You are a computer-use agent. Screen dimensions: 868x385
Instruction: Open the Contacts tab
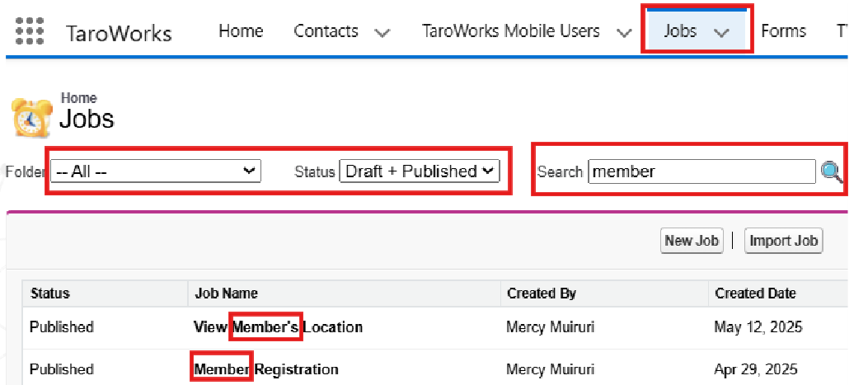(x=326, y=31)
